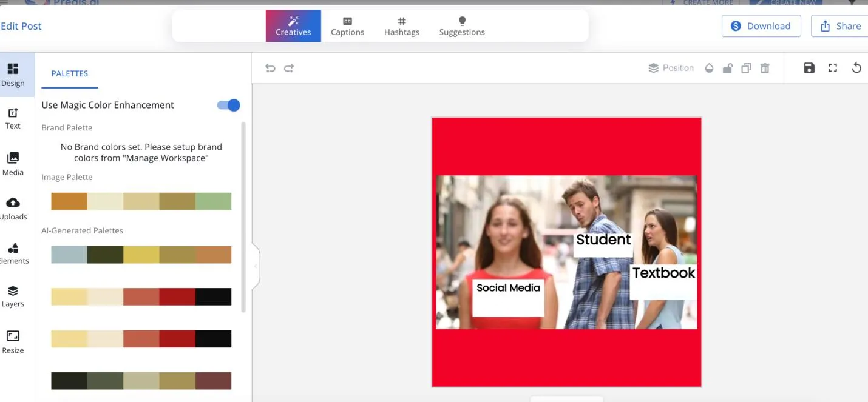Open the Resize tool in the sidebar
This screenshot has height=402, width=868.
13,341
